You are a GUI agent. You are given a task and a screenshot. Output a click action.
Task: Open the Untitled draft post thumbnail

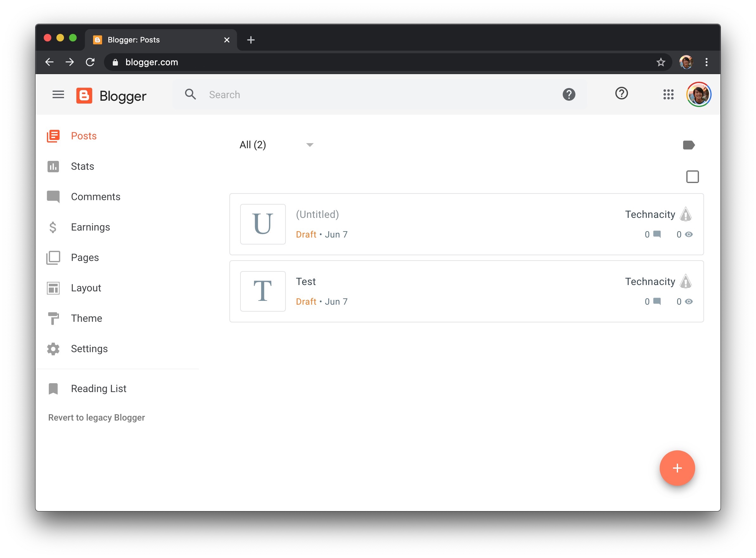coord(263,224)
